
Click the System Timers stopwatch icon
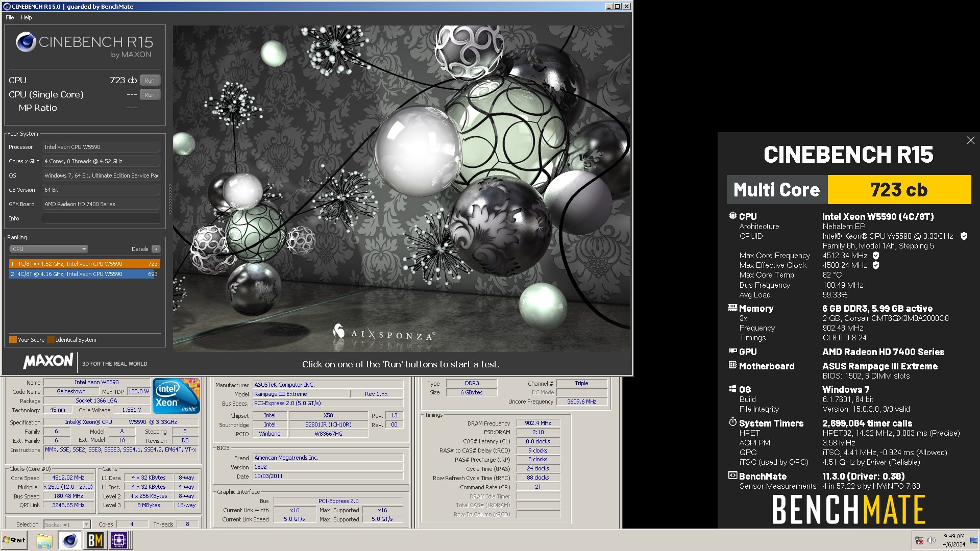click(x=732, y=422)
